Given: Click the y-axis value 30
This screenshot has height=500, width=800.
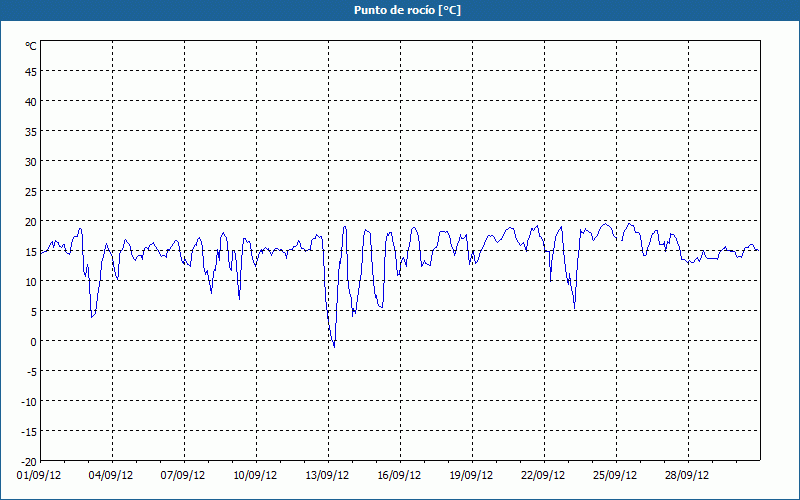Looking at the screenshot, I should pyautogui.click(x=31, y=162).
